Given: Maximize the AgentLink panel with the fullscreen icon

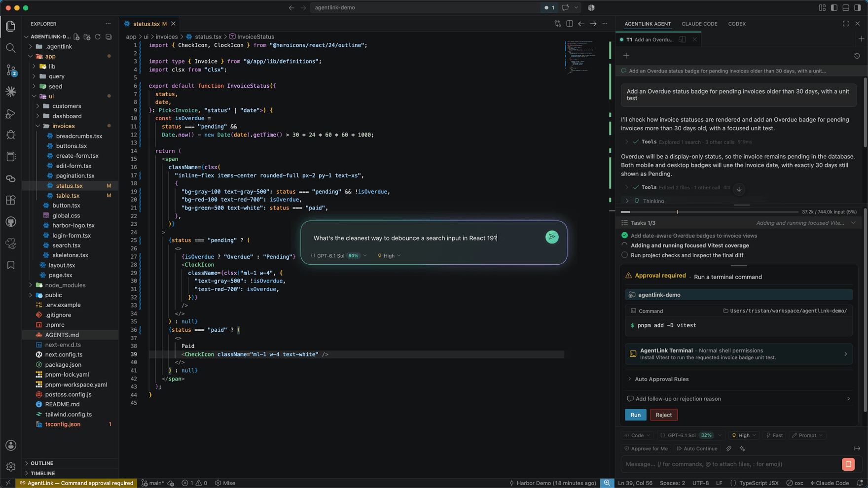Looking at the screenshot, I should click(x=846, y=24).
